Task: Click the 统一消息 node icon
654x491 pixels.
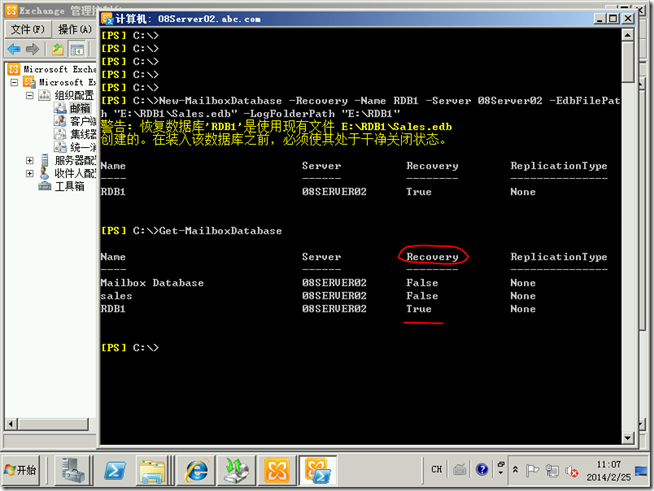Action: [x=60, y=147]
